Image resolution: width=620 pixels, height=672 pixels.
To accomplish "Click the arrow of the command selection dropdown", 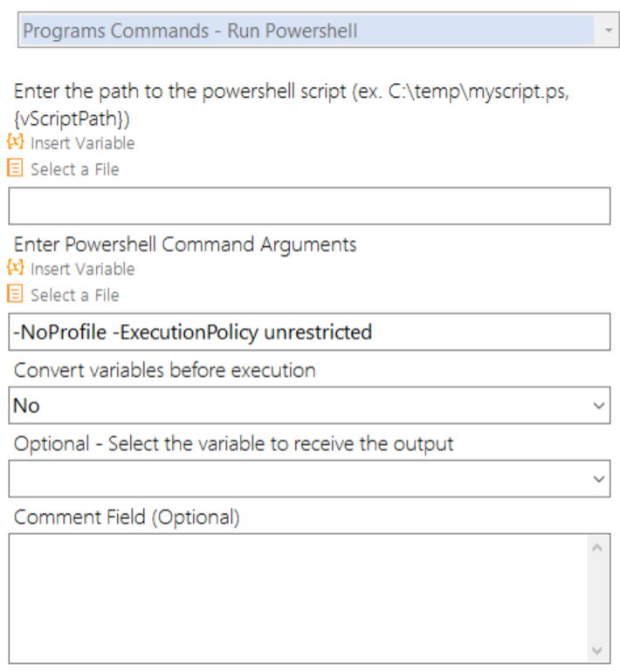I will click(x=608, y=31).
